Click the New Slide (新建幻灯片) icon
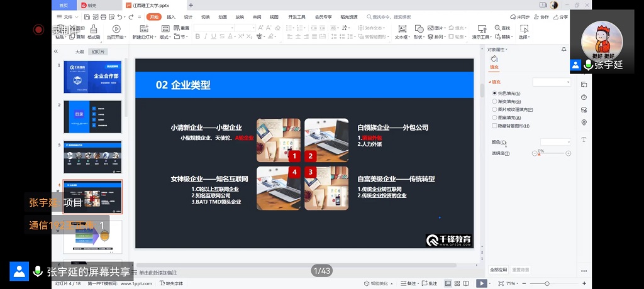Viewport: 644px width, 289px height. [144, 29]
